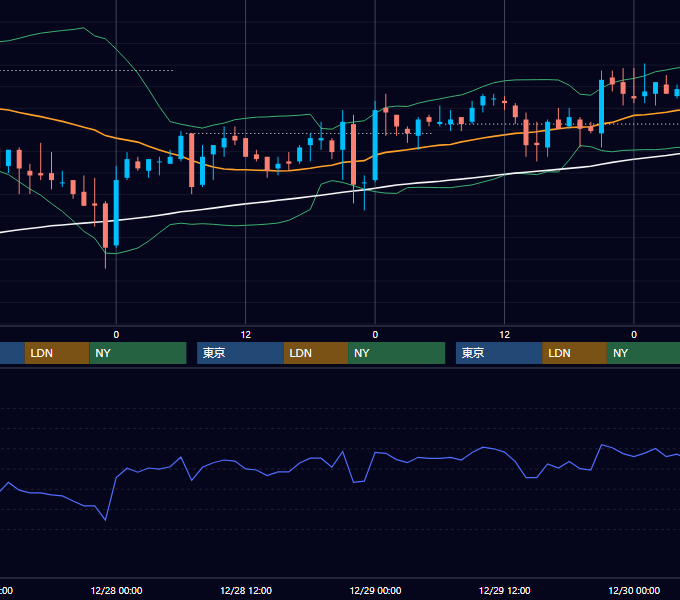The height and width of the screenshot is (600, 680).
Task: Select the LDN session bar for 12/29
Action: [574, 353]
